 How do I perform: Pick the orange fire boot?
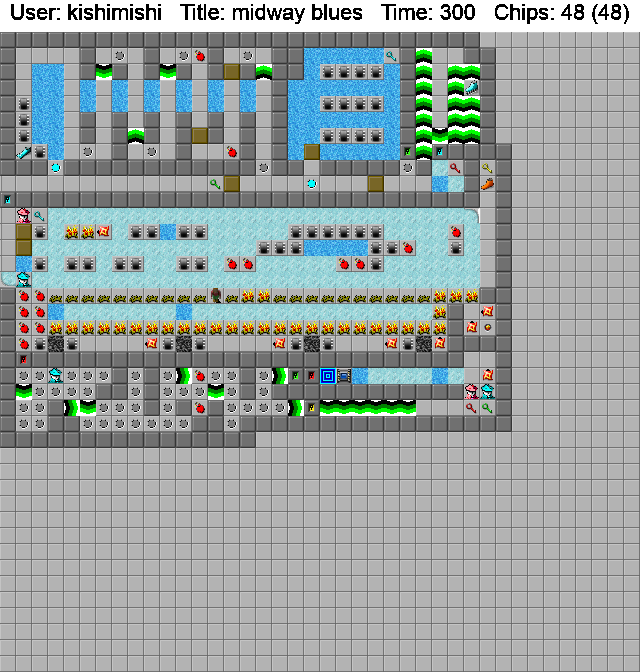[x=487, y=184]
